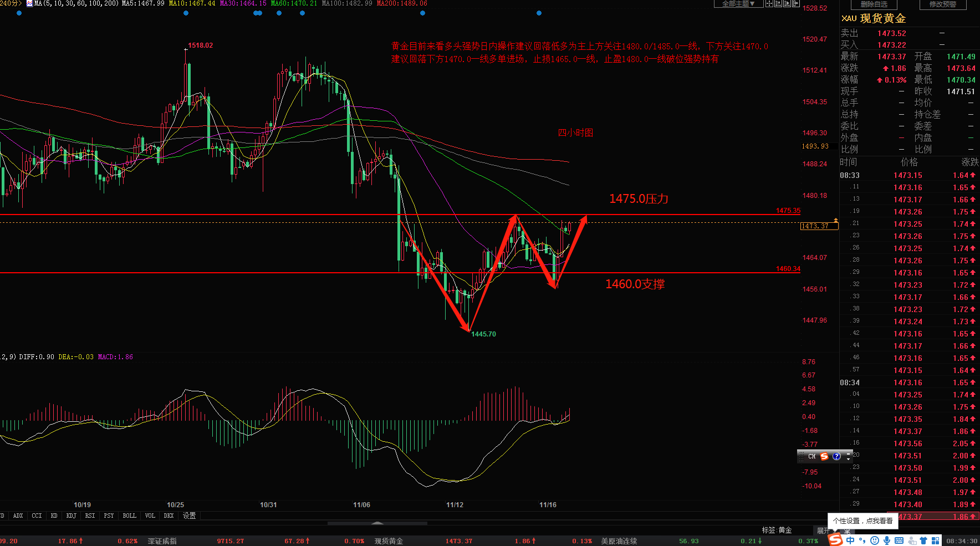The height and width of the screenshot is (546, 980).
Task: Click the MACD value label in indicator pane
Action: point(115,357)
